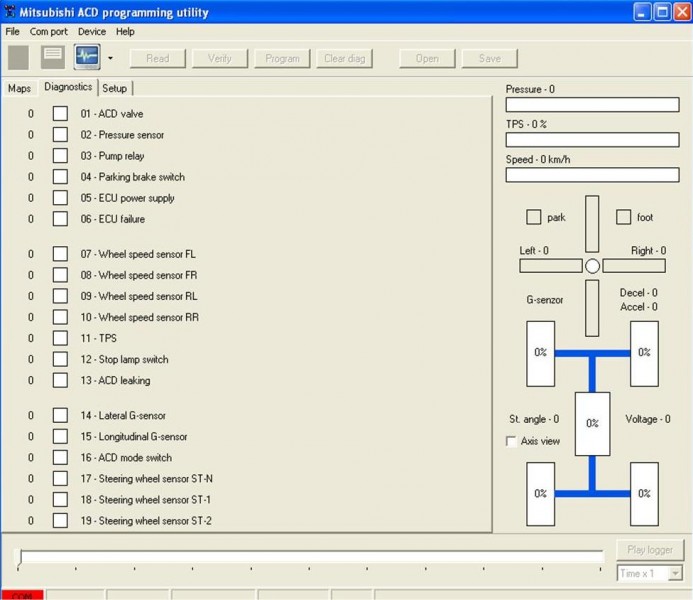Open the Help menu
Screen dimensions: 693x600
125,32
